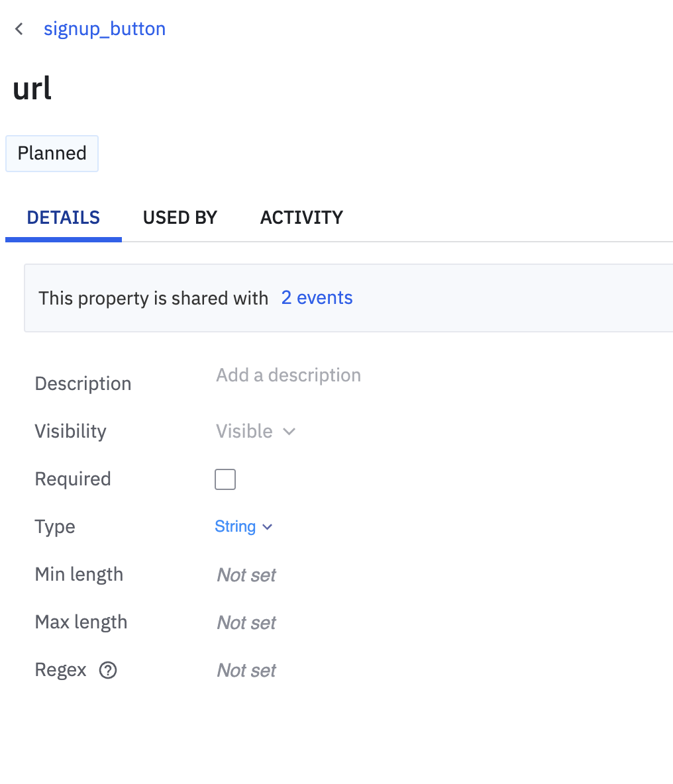
Task: Enable the Required checkbox
Action: point(225,479)
